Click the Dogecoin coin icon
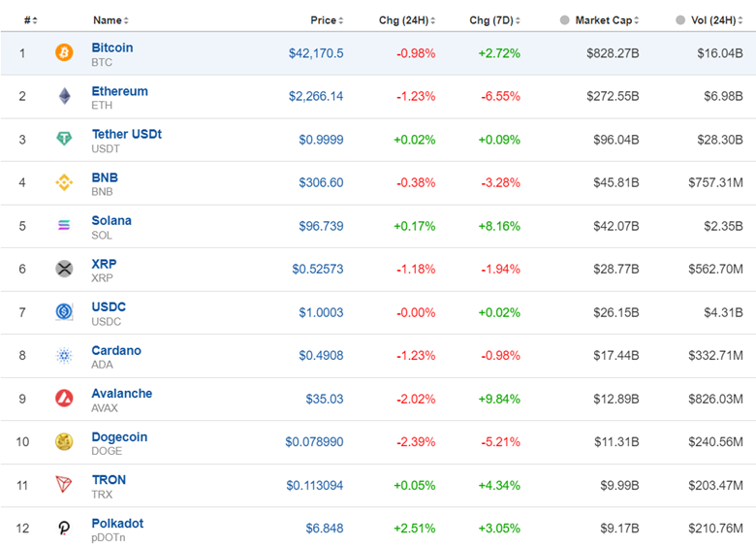This screenshot has height=546, width=756. (64, 441)
